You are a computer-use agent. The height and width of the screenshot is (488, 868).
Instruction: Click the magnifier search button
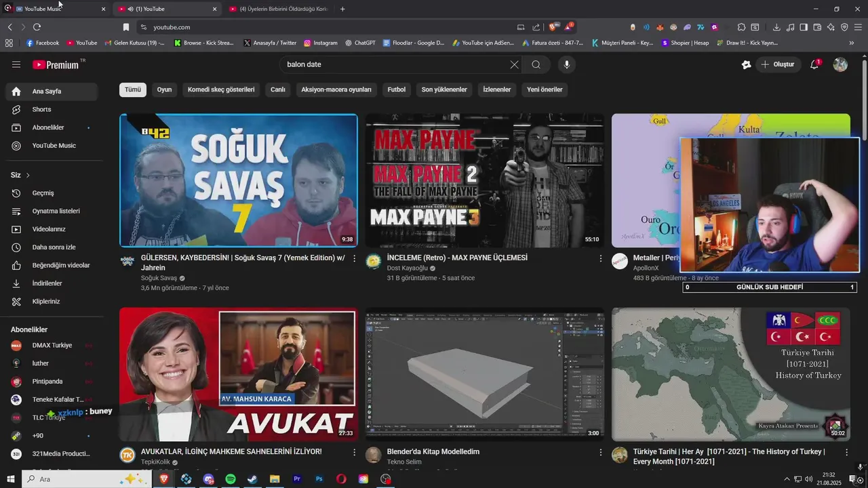(536, 64)
